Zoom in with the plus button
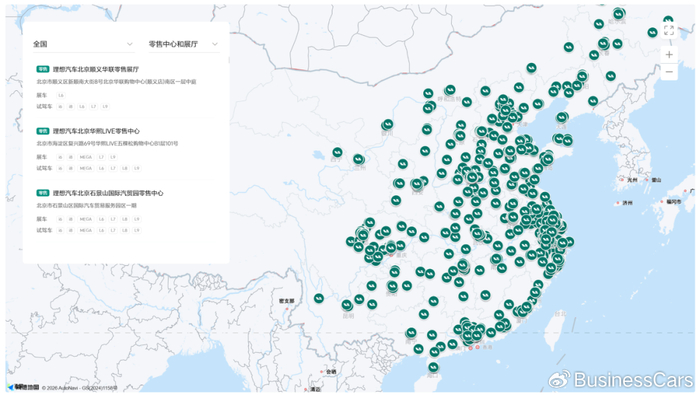This screenshot has width=700, height=395. [x=669, y=54]
